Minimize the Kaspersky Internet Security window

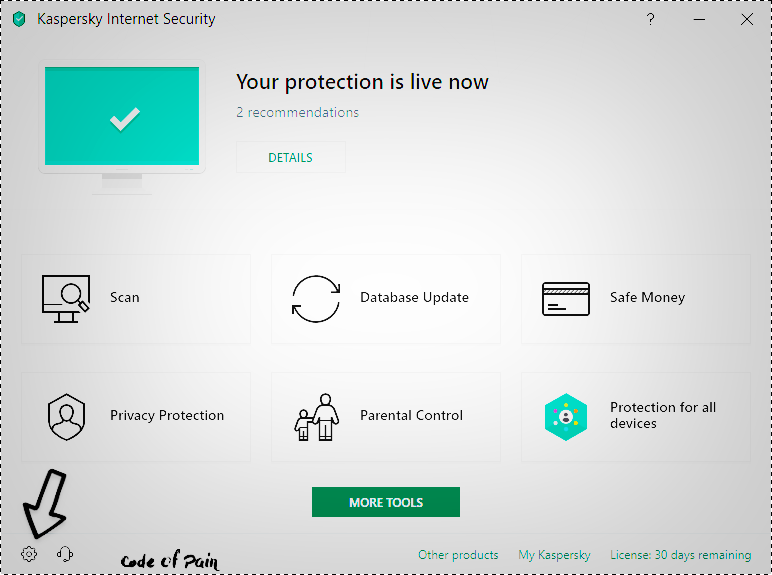point(699,19)
